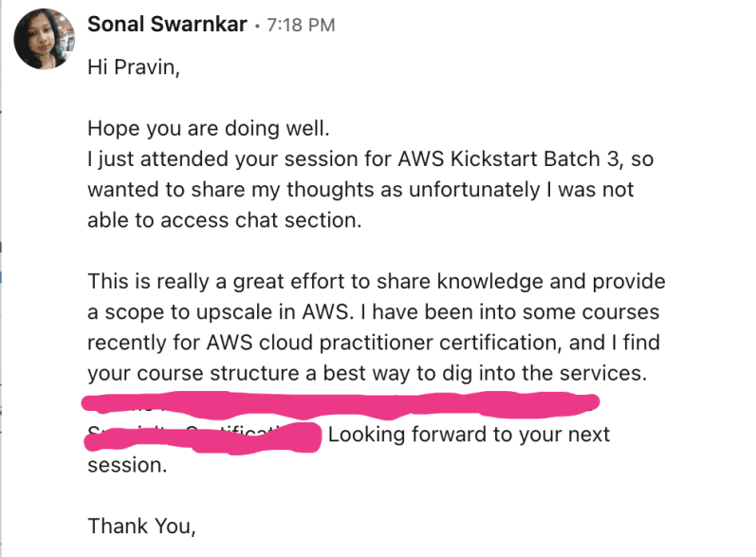Click the "Thank You," closing line

[x=141, y=525]
